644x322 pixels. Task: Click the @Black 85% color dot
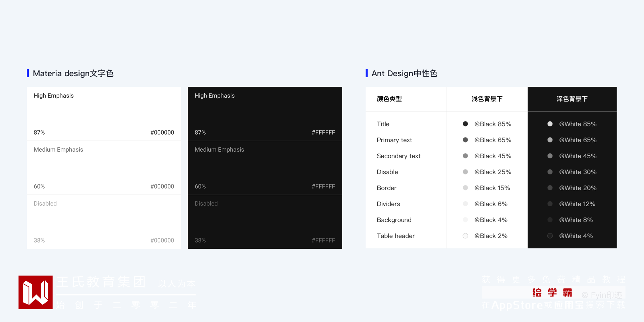click(x=465, y=124)
